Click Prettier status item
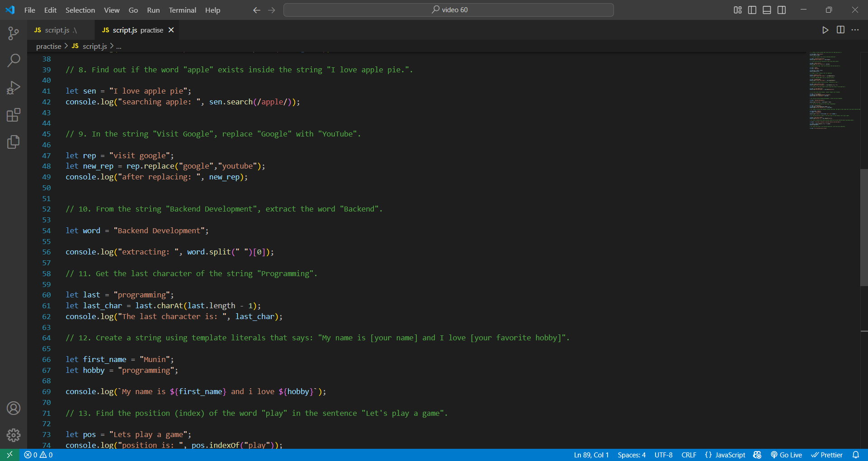This screenshot has height=461, width=868. tap(827, 455)
